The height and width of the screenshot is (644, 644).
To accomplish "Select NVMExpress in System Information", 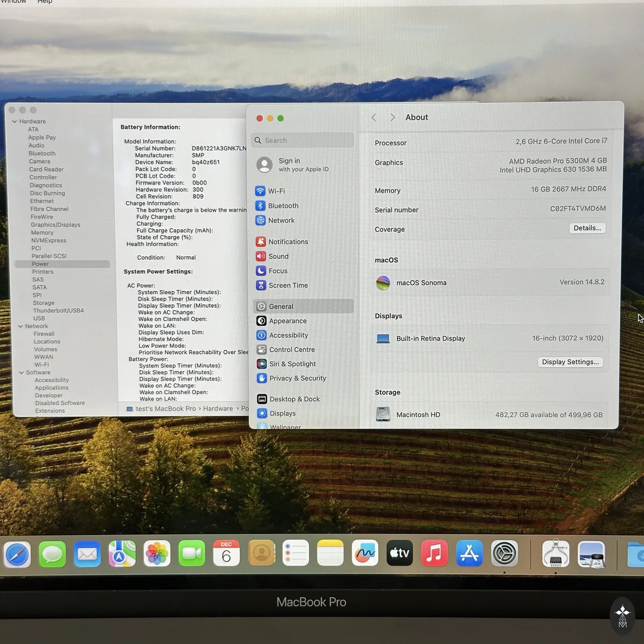I will point(49,240).
